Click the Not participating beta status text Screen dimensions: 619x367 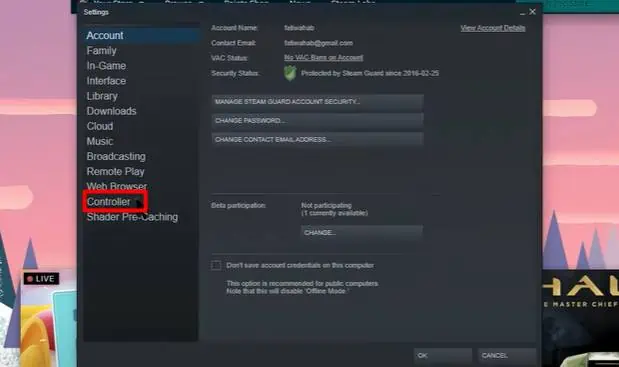coord(326,205)
